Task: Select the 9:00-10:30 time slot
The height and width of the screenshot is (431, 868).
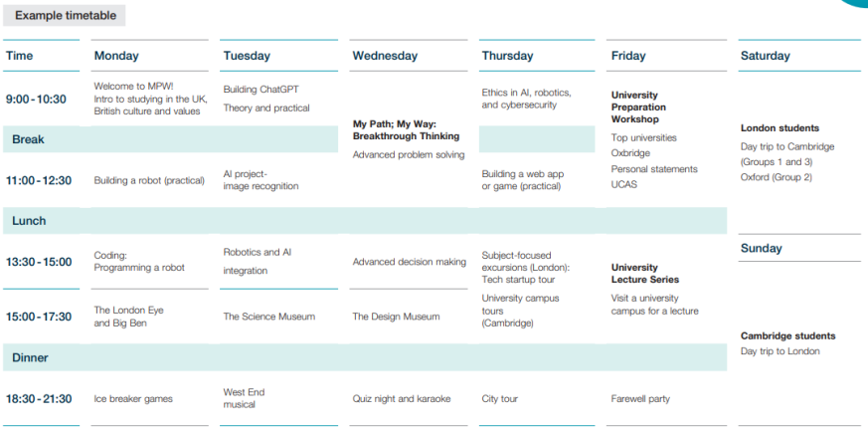Action: 36,100
